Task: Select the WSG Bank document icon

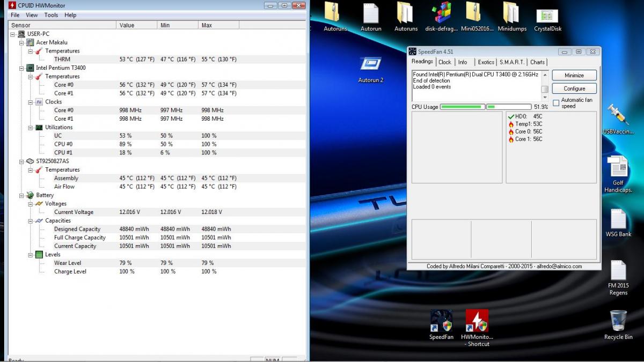Action: [x=618, y=223]
